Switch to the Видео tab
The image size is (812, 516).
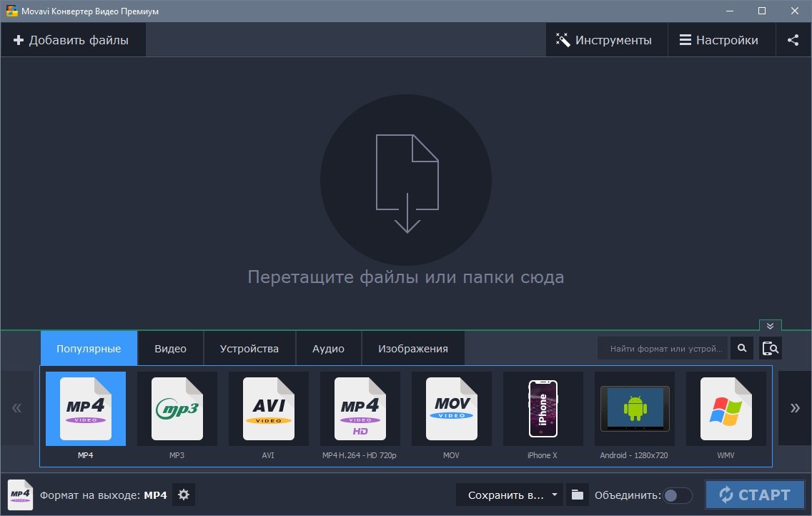[x=170, y=349]
